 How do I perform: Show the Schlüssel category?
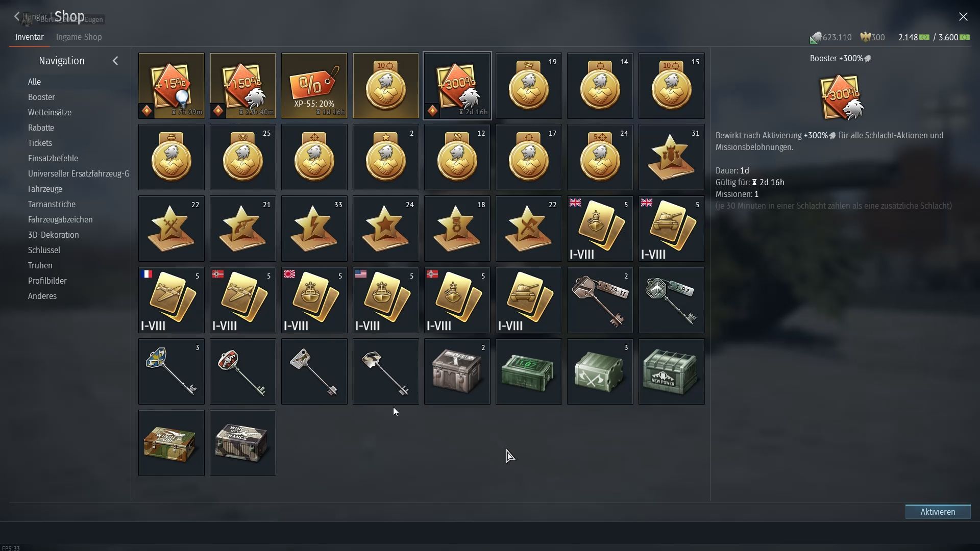(x=44, y=250)
